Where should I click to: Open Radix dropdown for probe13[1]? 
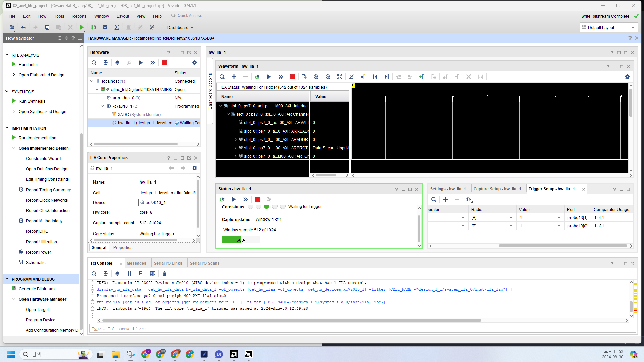pos(511,218)
